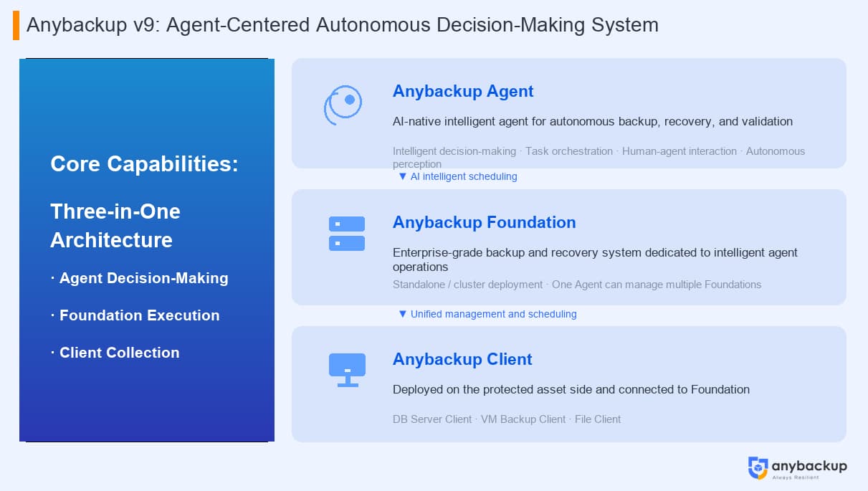Click the Enterprise-grade backup description text
Screen dimensions: 868x491
coord(595,259)
